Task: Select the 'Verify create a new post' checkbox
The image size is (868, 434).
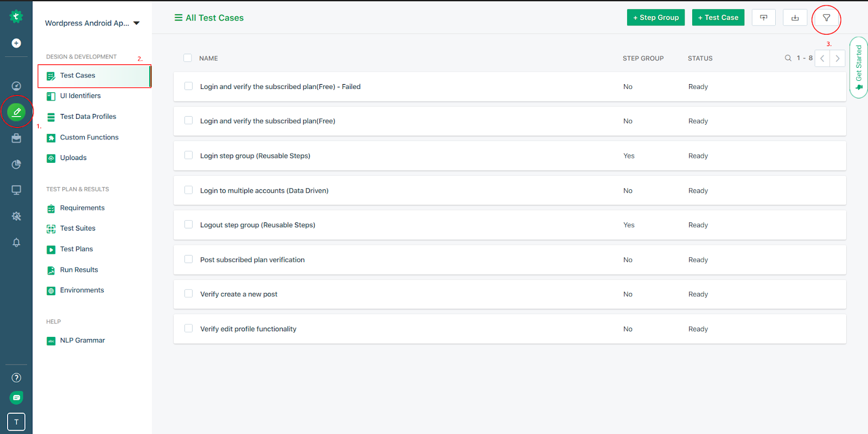Action: 189,293
